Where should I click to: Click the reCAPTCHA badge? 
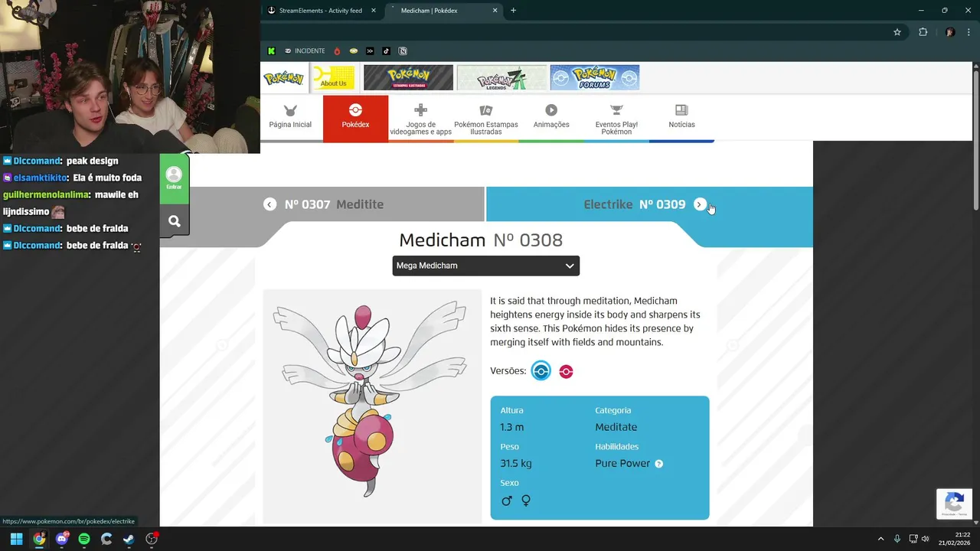pyautogui.click(x=954, y=504)
